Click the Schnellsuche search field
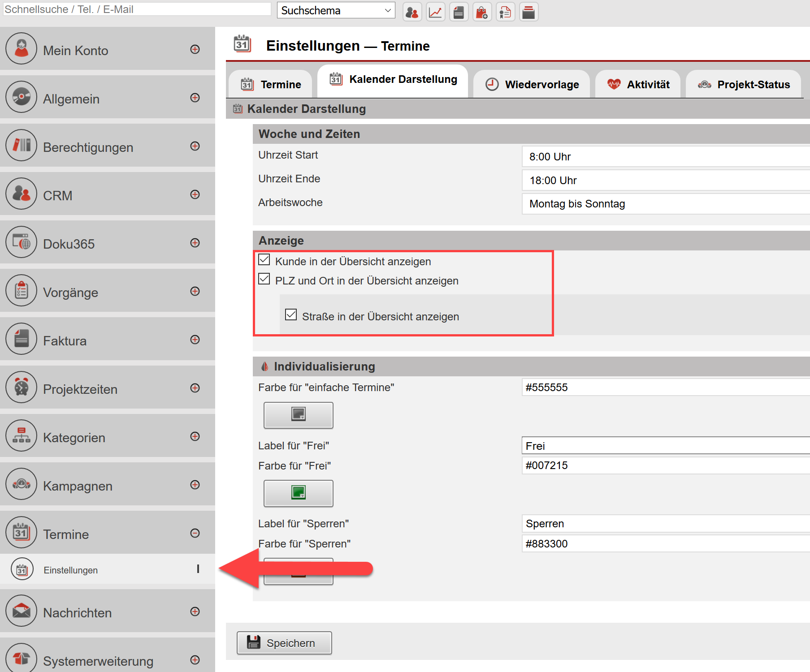 point(137,9)
